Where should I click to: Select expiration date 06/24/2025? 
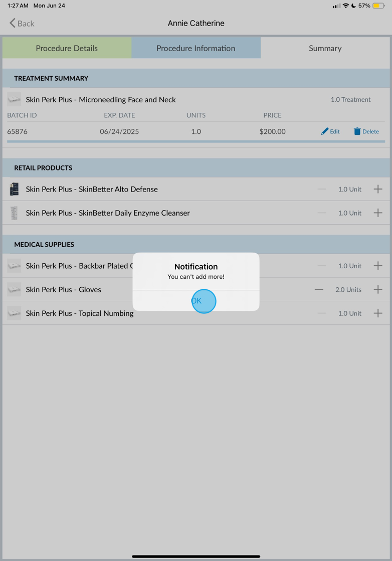point(119,131)
